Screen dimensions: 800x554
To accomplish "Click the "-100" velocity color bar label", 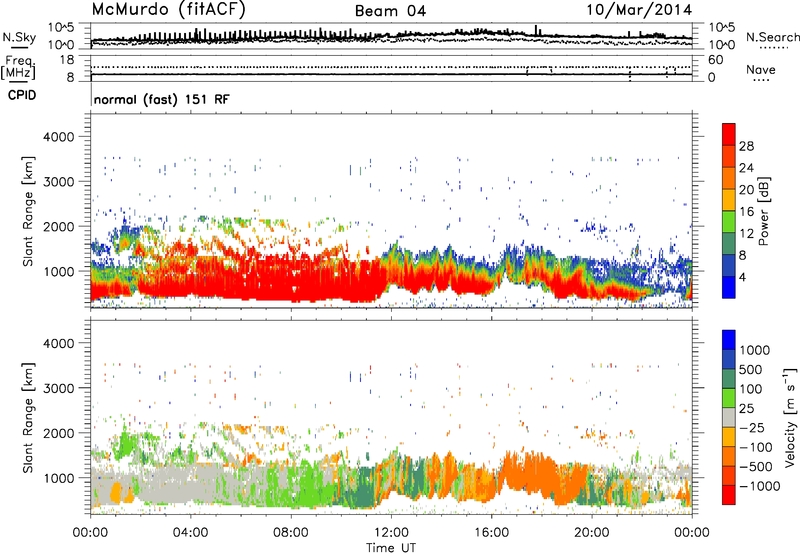I will pos(756,447).
